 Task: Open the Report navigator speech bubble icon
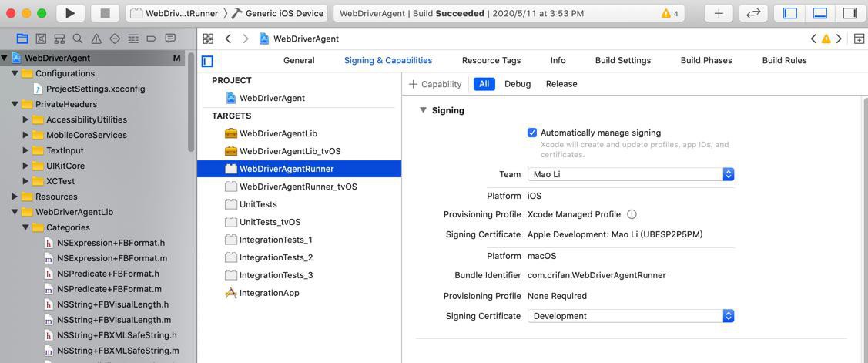170,39
